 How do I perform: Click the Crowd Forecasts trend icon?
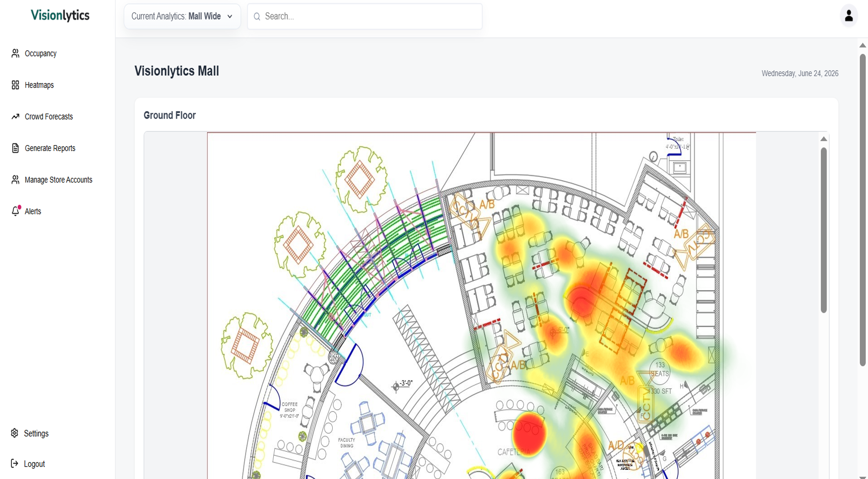(15, 116)
